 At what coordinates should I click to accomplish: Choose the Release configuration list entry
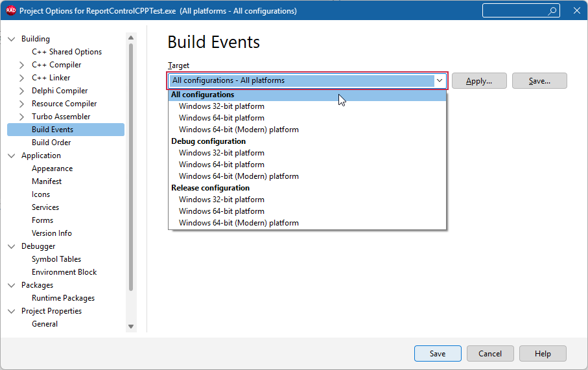click(307, 188)
